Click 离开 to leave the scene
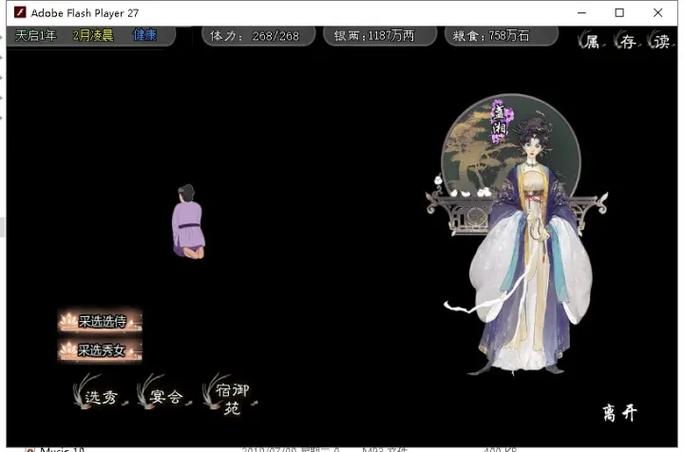Screen dimensions: 684x452 [619, 412]
